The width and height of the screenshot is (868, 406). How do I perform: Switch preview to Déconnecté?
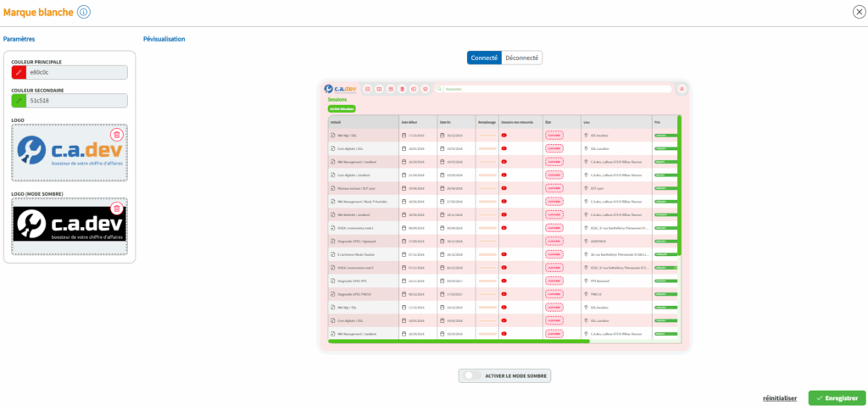[522, 58]
